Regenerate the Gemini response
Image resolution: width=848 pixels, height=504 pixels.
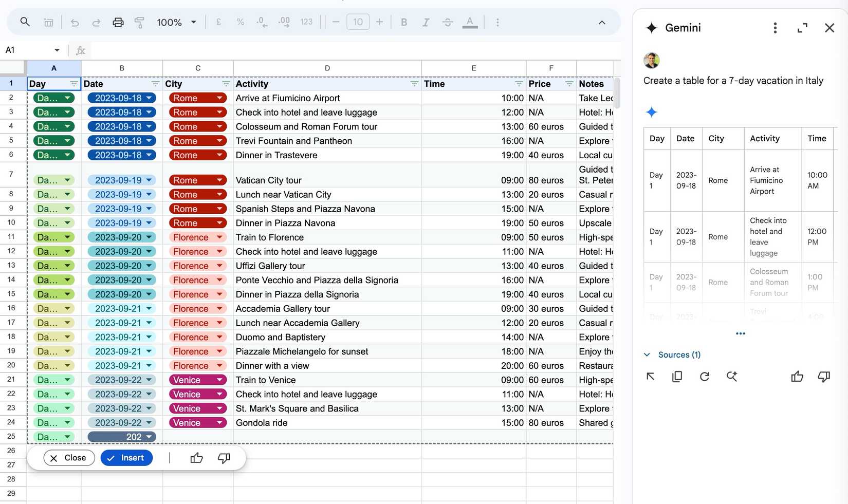coord(705,377)
